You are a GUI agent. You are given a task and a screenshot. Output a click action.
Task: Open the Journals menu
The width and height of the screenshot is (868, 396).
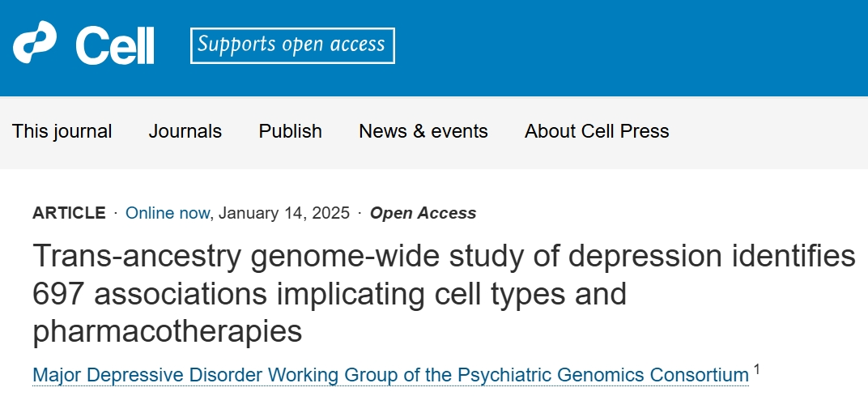pos(185,131)
